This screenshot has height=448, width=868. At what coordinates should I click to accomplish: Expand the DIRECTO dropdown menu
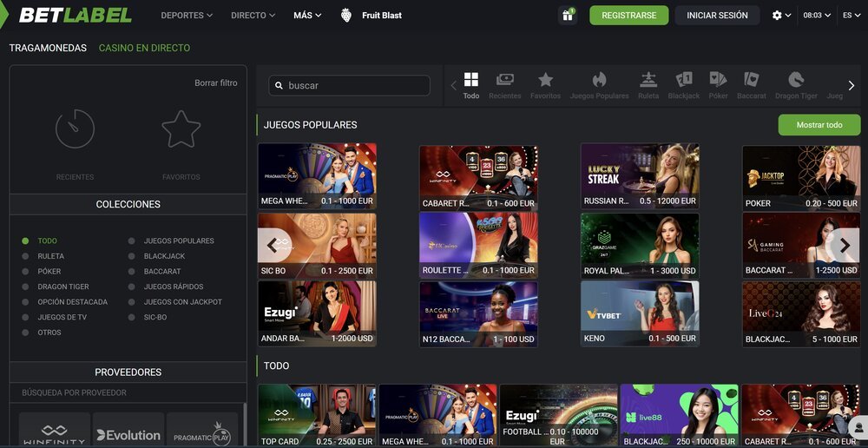[x=253, y=16]
